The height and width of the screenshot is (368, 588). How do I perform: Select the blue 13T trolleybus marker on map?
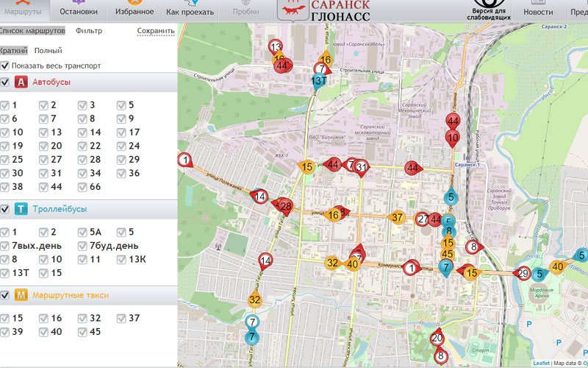click(319, 80)
